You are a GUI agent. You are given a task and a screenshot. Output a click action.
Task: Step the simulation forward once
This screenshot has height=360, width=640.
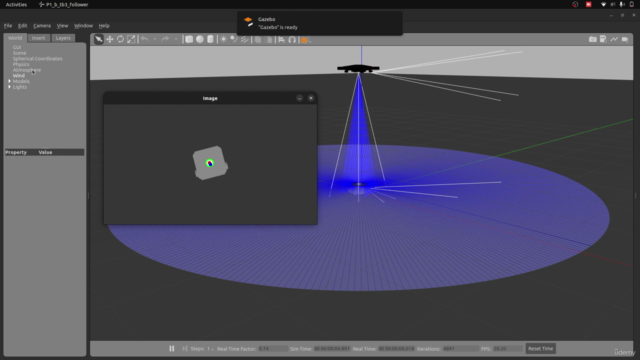point(184,349)
